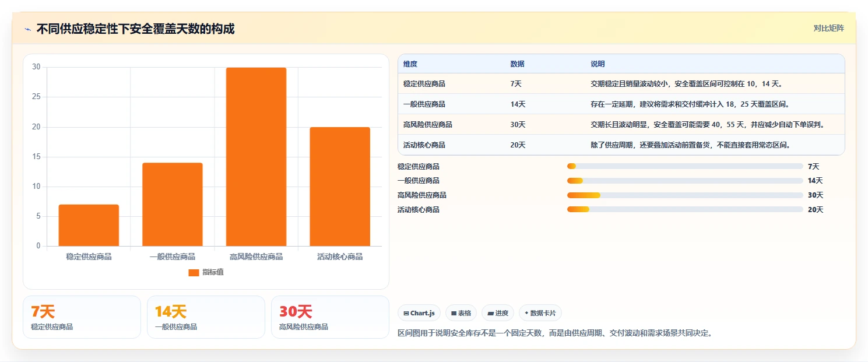This screenshot has width=868, height=362.
Task: Select the 一般供应商品 cell in the table
Action: click(424, 104)
